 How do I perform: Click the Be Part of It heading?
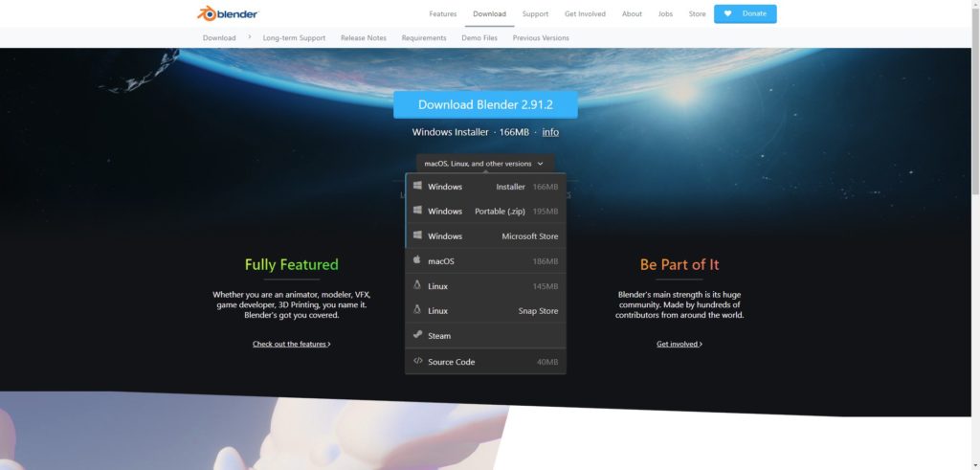point(679,264)
